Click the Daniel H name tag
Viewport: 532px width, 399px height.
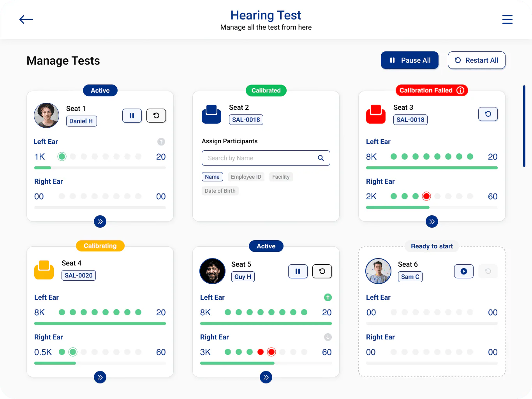pos(81,121)
